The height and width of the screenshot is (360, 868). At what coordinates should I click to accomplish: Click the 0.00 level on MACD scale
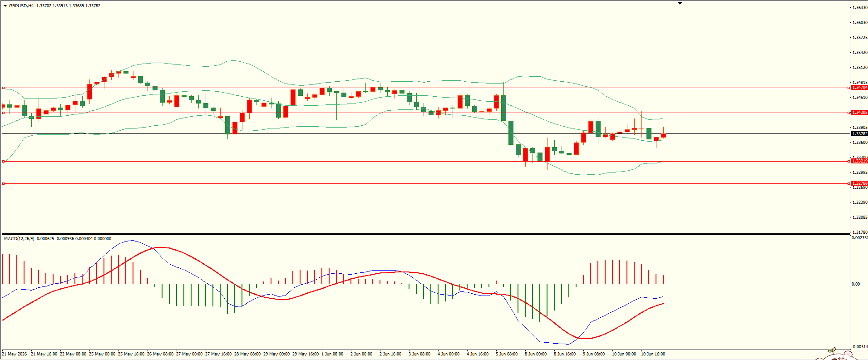point(856,284)
